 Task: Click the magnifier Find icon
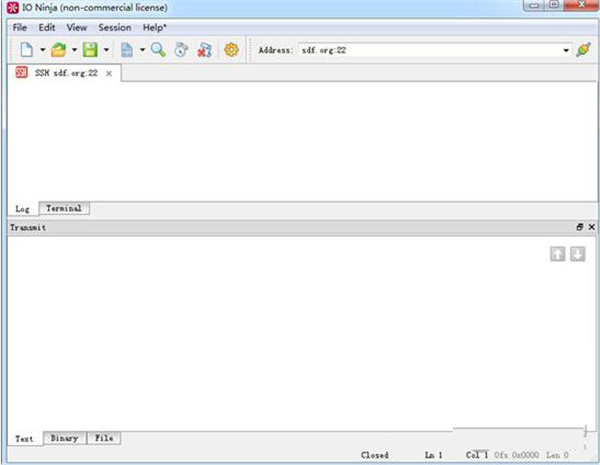coord(158,49)
